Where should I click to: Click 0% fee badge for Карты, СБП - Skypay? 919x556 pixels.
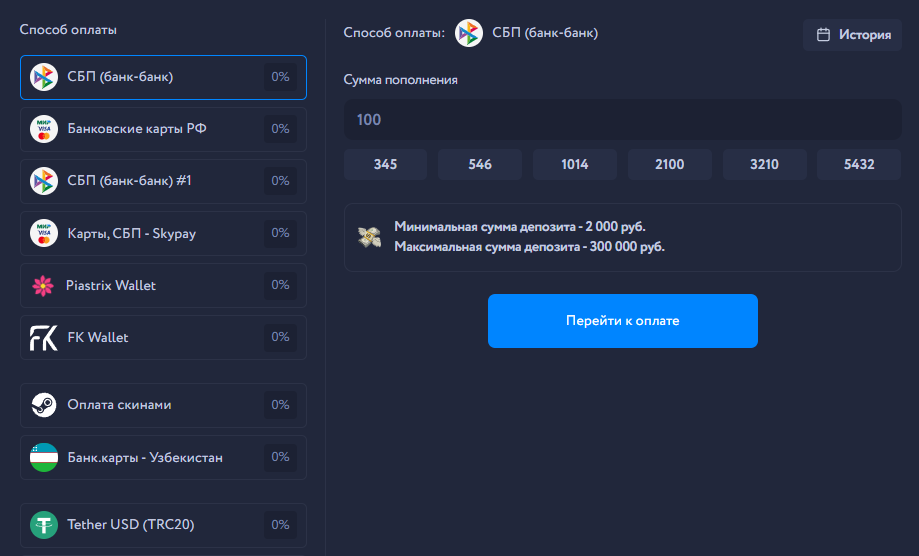click(280, 233)
